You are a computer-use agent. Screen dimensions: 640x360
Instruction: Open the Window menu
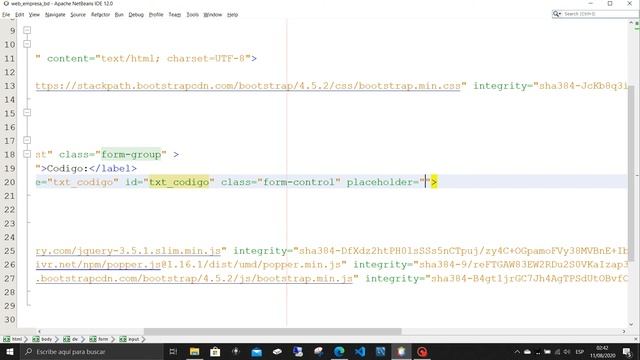(x=213, y=15)
